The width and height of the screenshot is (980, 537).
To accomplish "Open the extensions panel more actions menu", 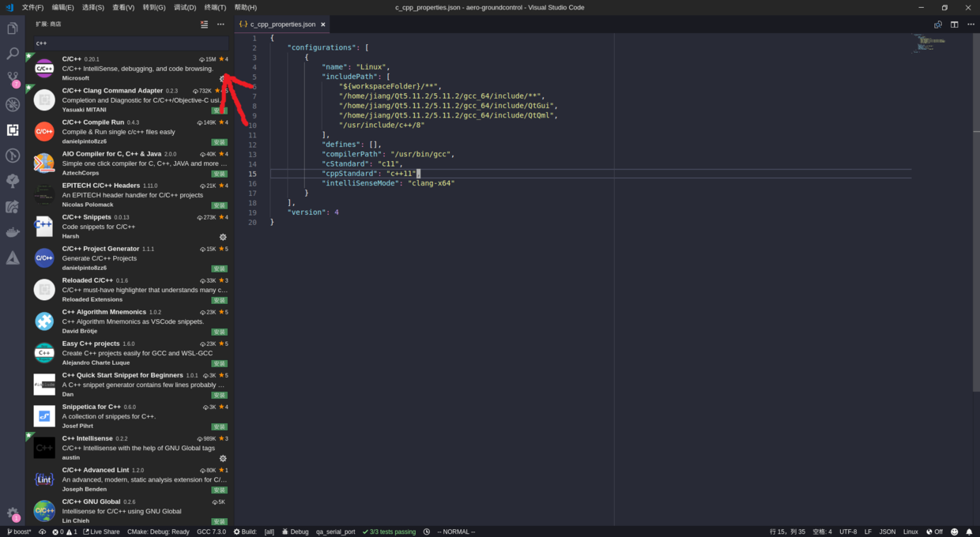I will click(x=220, y=24).
